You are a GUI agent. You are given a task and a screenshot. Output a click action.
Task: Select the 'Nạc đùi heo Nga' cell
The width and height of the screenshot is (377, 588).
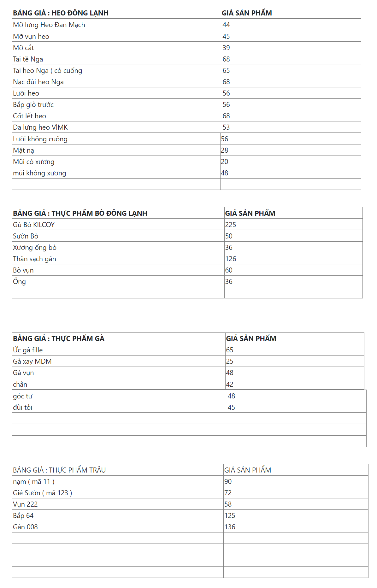pos(38,82)
